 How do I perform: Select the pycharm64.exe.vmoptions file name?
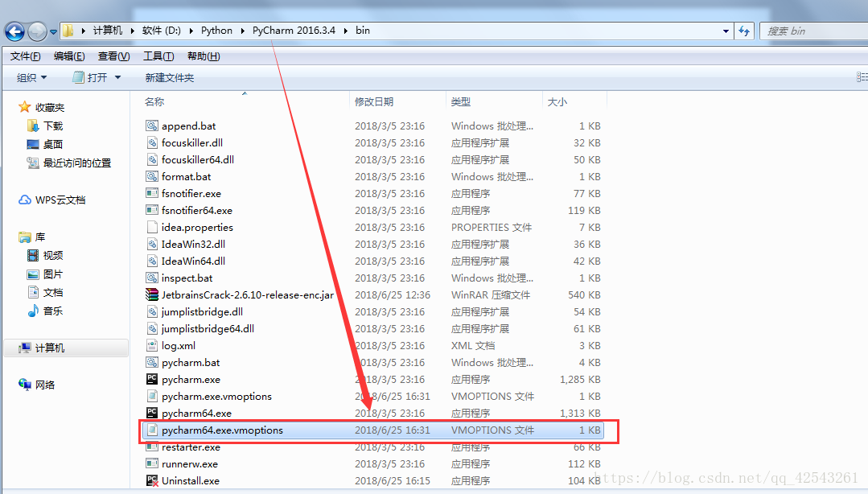[x=222, y=430]
